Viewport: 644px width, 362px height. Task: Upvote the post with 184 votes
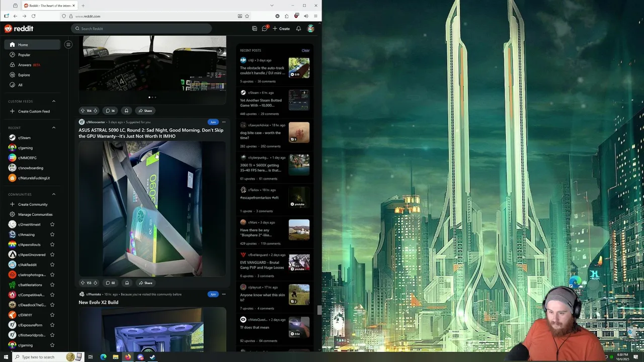click(83, 111)
